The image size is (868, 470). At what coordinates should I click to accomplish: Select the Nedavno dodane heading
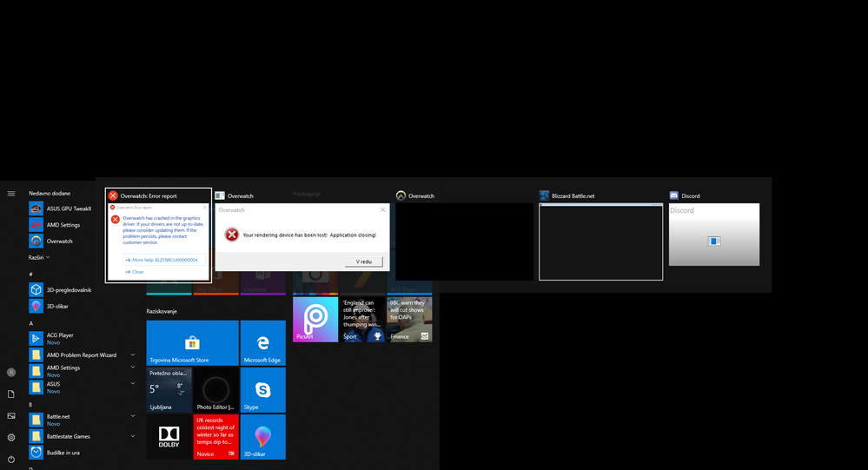(50, 193)
